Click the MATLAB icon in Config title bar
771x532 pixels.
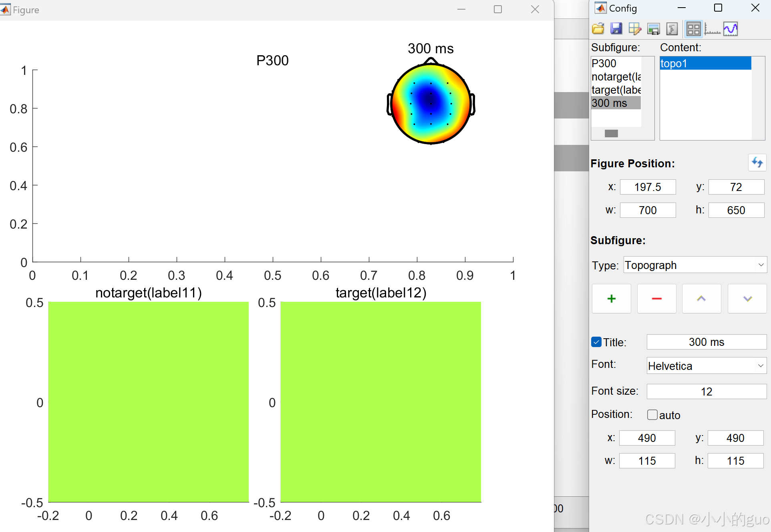[600, 8]
